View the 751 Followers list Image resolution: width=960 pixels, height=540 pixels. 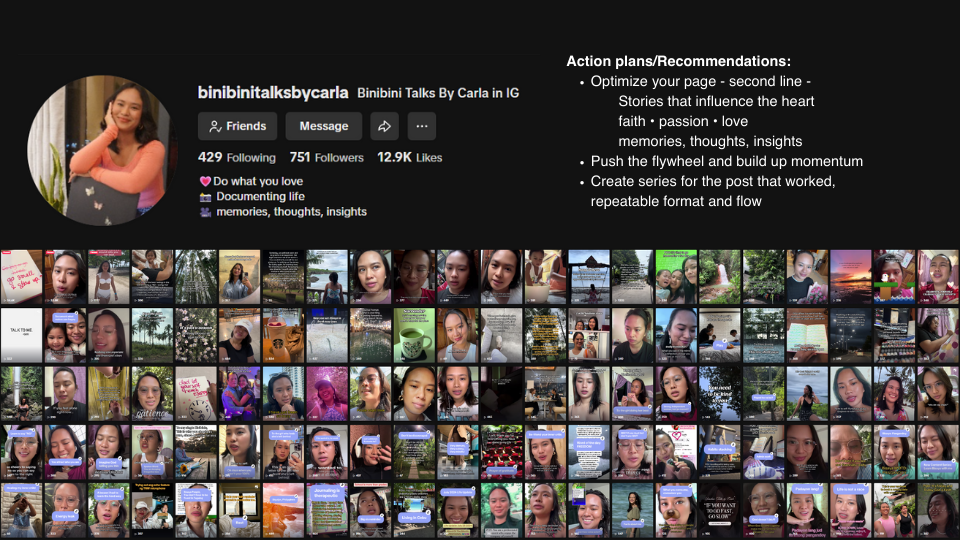click(326, 157)
